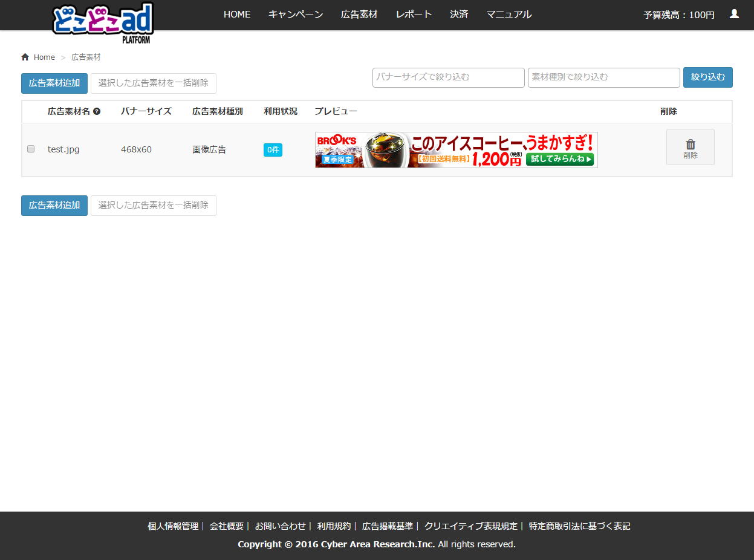754x560 pixels.
Task: Open 個人情報管理 footer link
Action: 173,527
